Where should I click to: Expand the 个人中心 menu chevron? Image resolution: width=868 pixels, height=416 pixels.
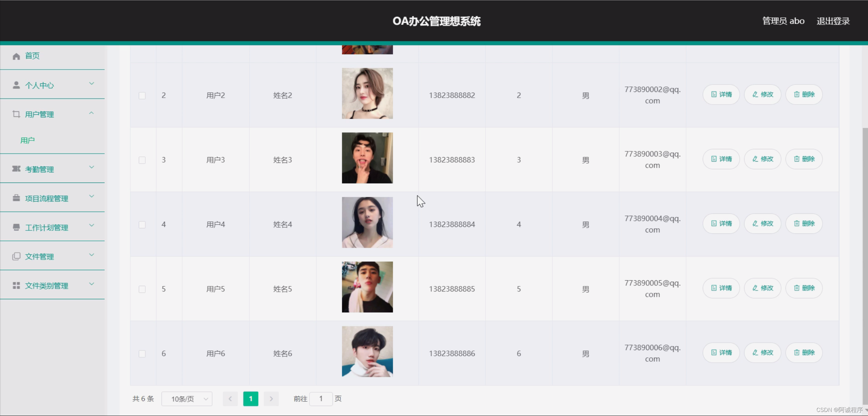click(91, 83)
